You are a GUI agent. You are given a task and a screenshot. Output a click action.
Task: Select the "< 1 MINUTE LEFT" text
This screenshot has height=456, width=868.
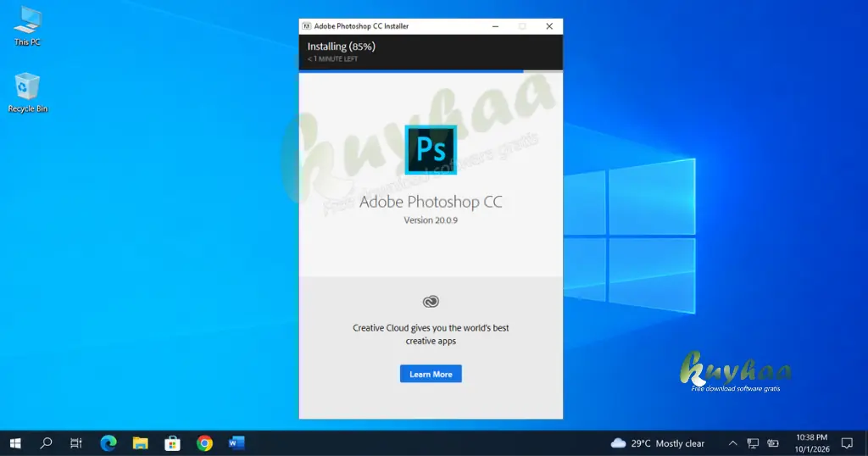[332, 58]
